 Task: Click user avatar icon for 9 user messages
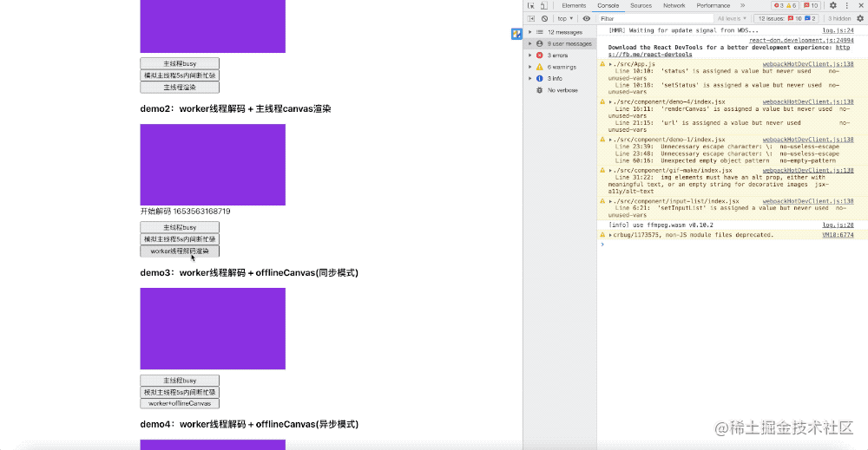point(540,43)
